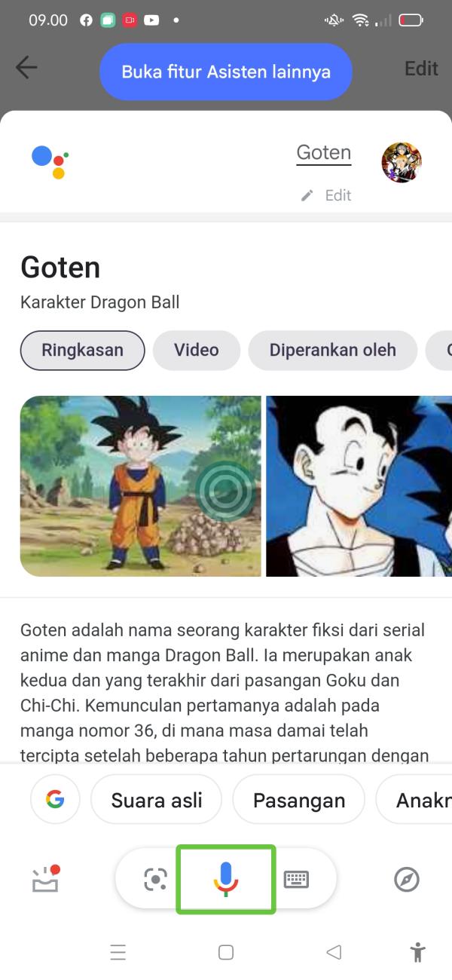This screenshot has width=452, height=980.
Task: Tap Buka fitur Asisten lainnya button
Action: click(x=226, y=72)
